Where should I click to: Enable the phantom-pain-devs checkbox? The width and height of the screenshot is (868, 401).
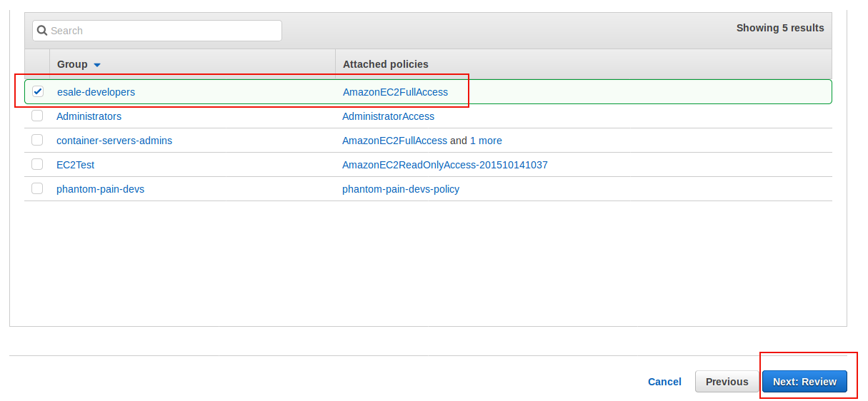(37, 188)
